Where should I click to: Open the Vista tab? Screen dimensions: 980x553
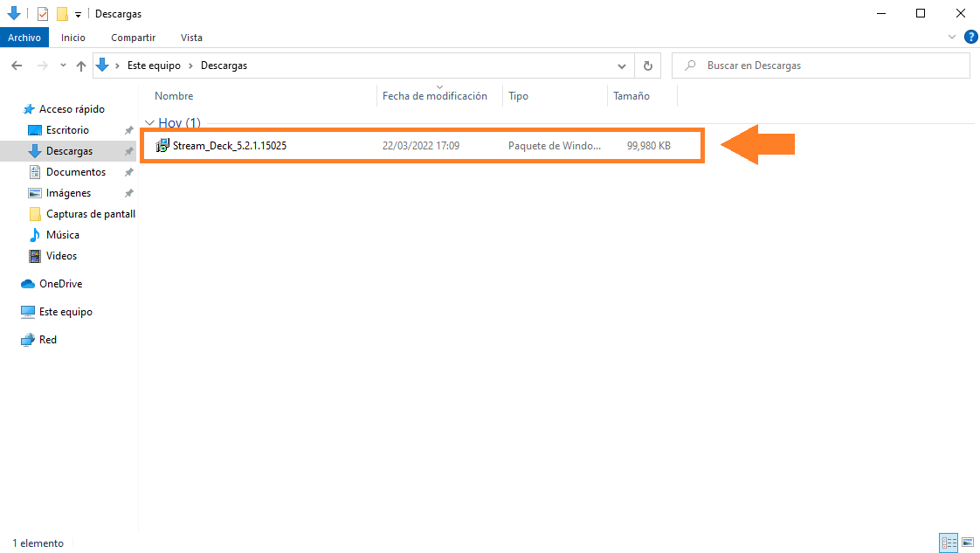click(191, 38)
